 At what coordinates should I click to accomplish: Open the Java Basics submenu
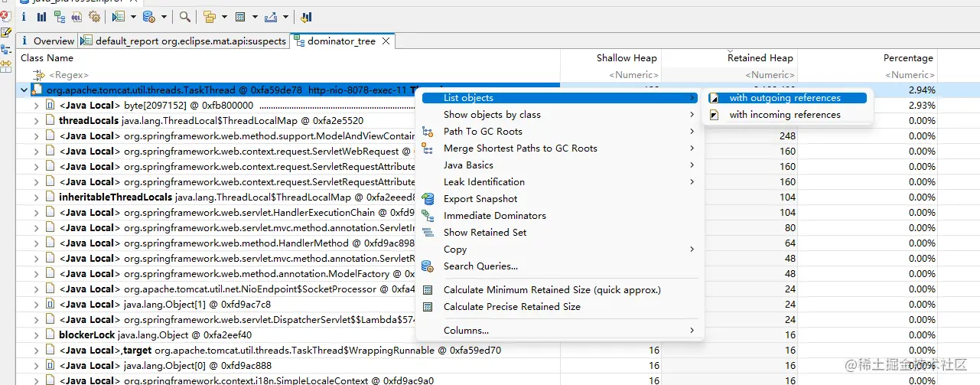pyautogui.click(x=559, y=165)
